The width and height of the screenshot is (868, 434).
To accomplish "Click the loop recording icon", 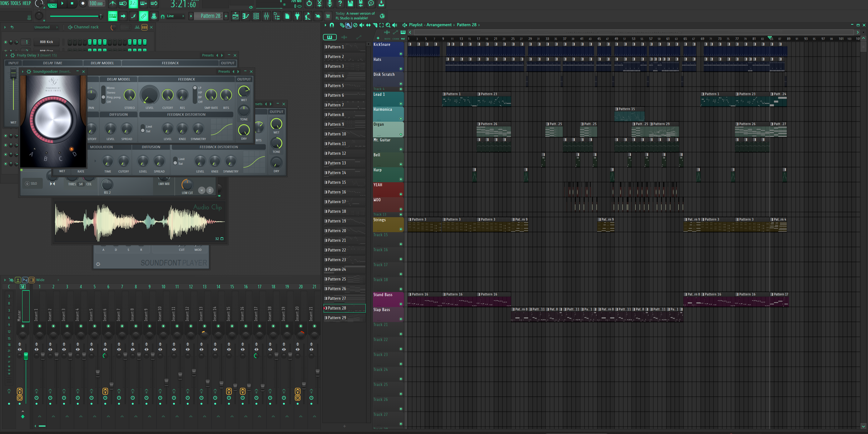I will [x=154, y=3].
